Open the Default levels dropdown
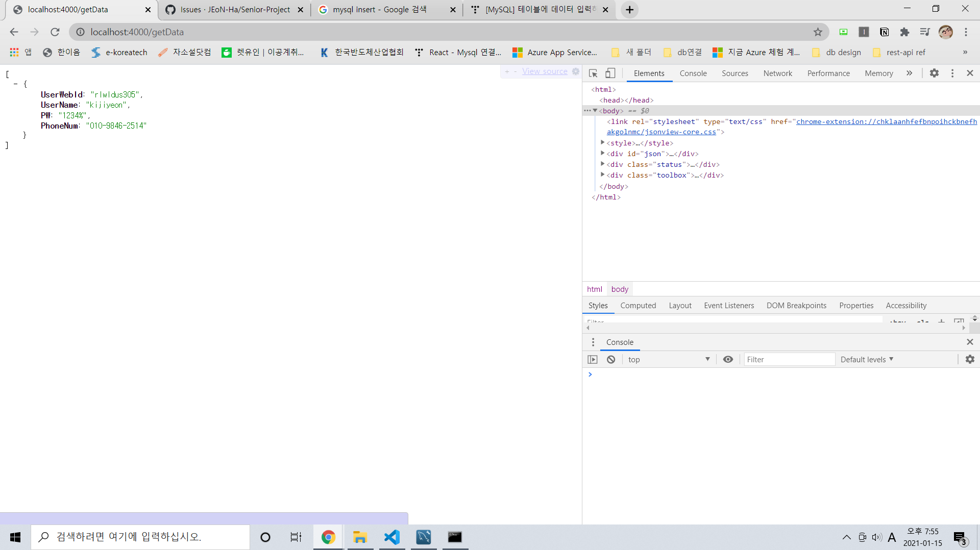The image size is (980, 550). (867, 360)
